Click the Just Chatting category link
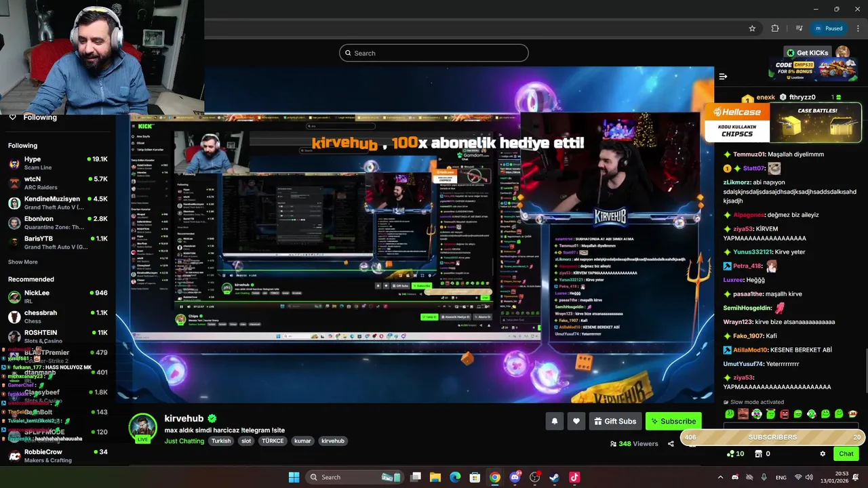 click(184, 441)
